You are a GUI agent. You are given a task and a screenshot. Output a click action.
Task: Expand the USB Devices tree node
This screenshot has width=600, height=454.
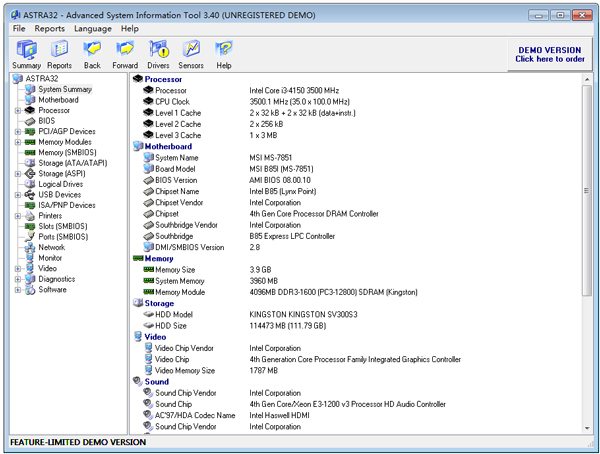point(18,195)
